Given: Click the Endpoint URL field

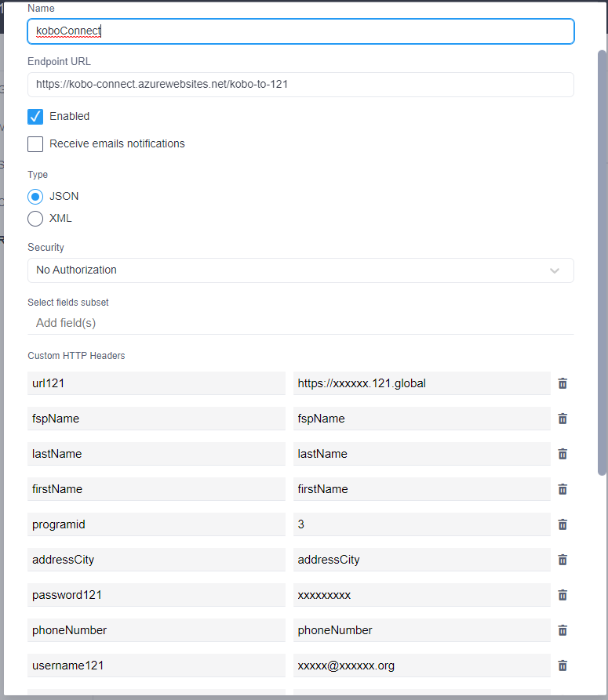Looking at the screenshot, I should point(300,84).
